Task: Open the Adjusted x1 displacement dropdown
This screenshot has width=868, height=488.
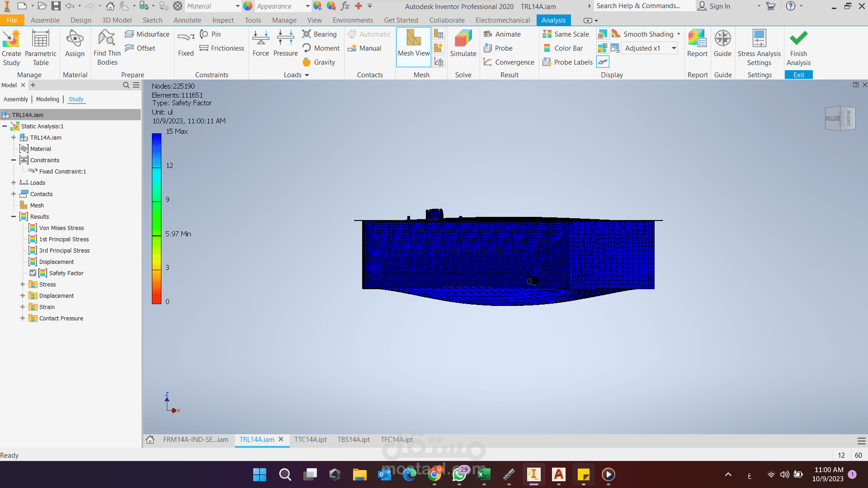Action: pos(674,48)
